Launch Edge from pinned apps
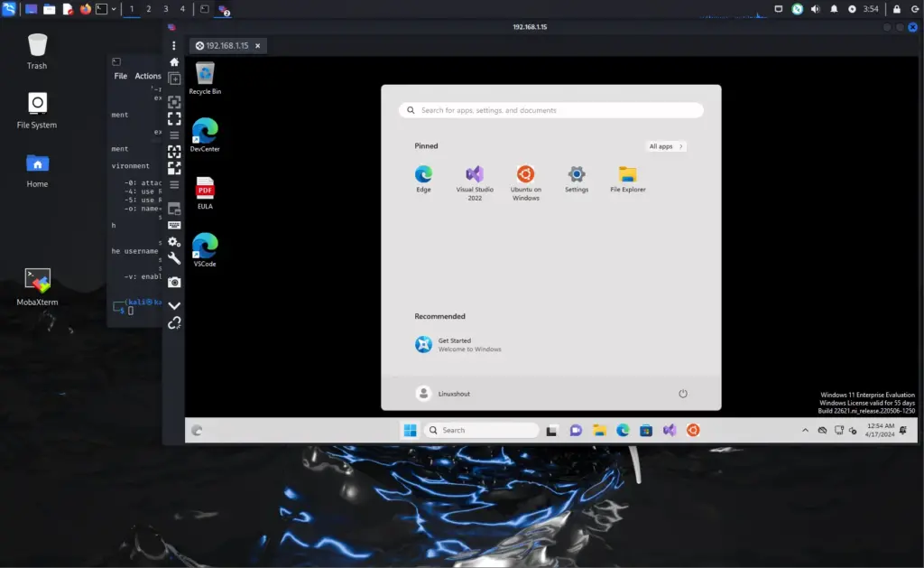Viewport: 924px width, 568px height. [x=423, y=179]
